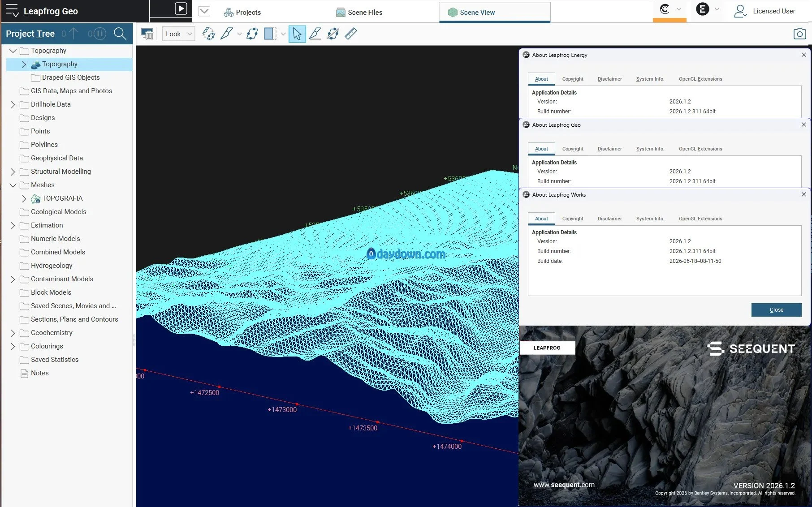Click the play button in the top bar
The height and width of the screenshot is (507, 812).
[181, 9]
